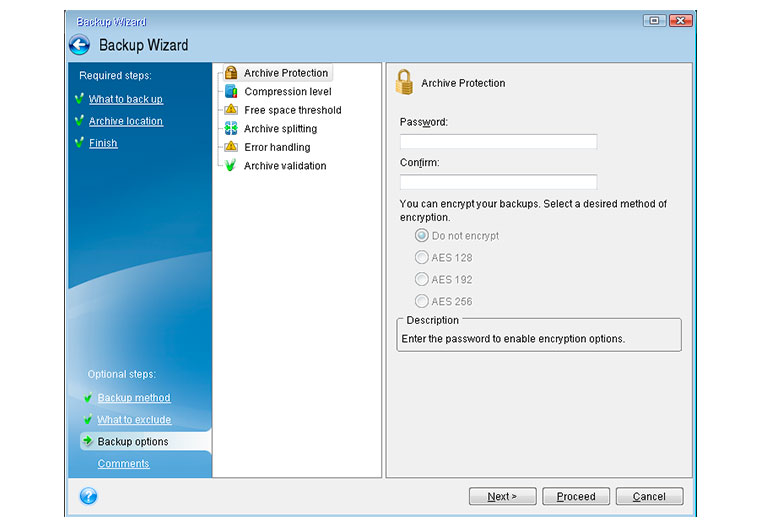This screenshot has width=760, height=532.
Task: Select Compression level in options list
Action: tap(288, 92)
